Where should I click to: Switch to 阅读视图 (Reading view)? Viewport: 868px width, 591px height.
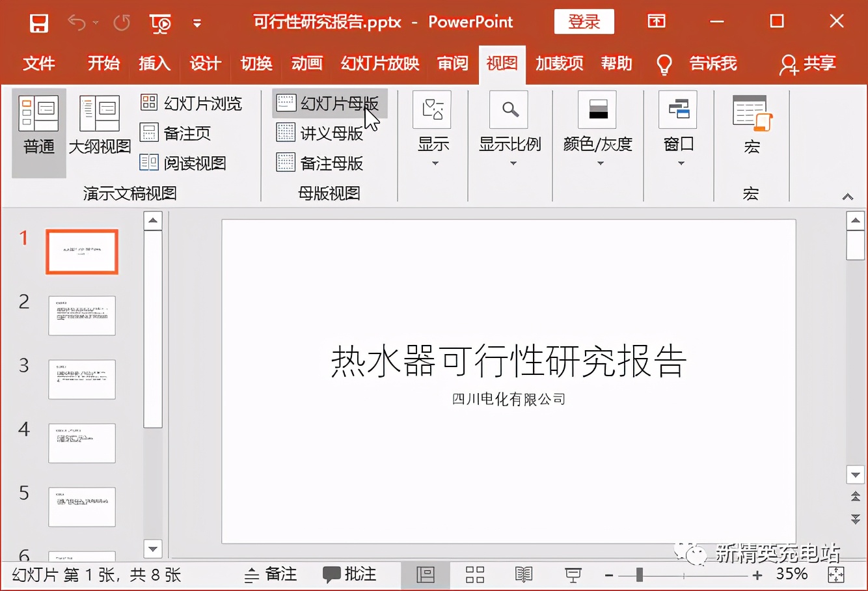[188, 163]
